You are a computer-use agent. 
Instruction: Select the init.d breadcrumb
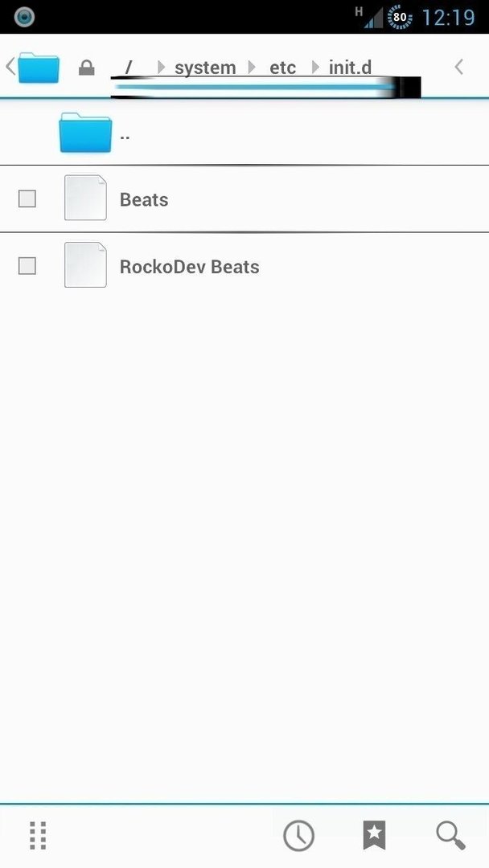coord(350,68)
